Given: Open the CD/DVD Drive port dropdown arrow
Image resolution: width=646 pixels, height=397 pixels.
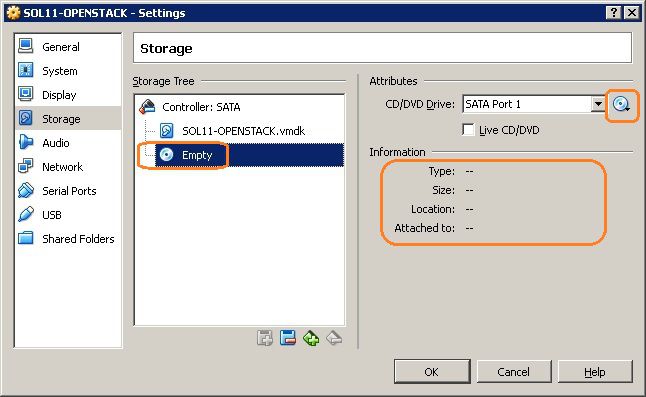Looking at the screenshot, I should click(597, 104).
